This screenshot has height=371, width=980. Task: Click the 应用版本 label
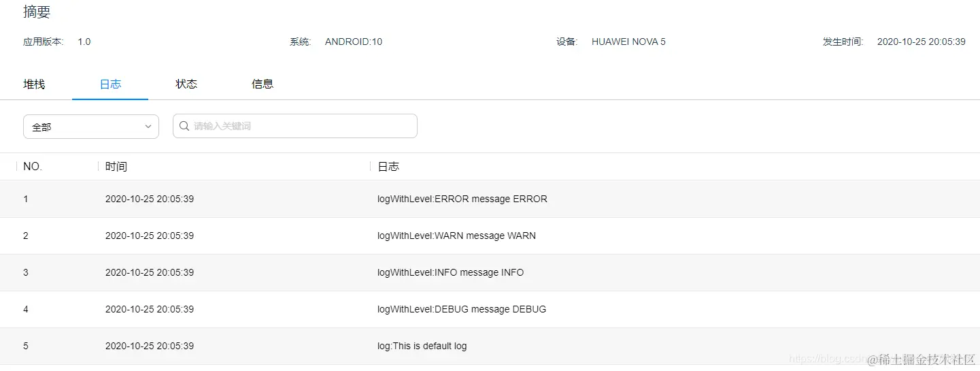coord(44,42)
